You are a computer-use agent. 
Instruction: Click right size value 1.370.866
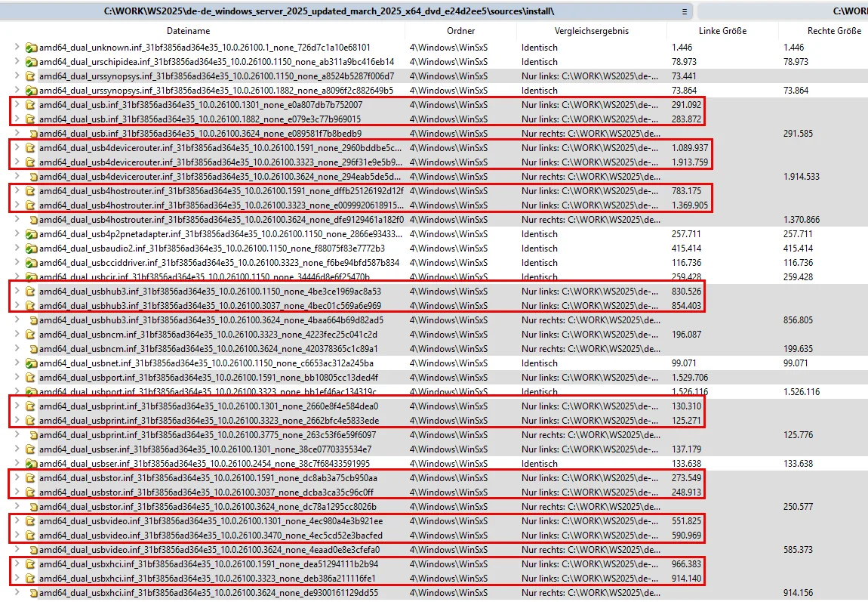802,220
